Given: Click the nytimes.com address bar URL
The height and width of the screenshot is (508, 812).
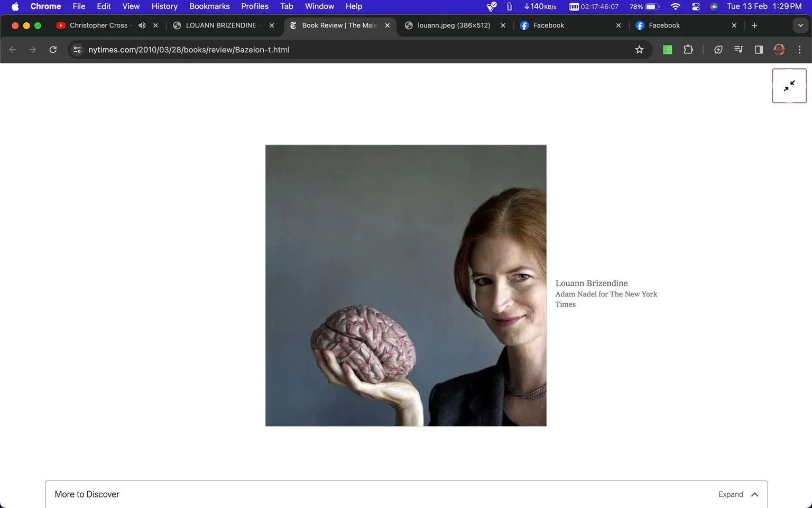Looking at the screenshot, I should coord(189,50).
